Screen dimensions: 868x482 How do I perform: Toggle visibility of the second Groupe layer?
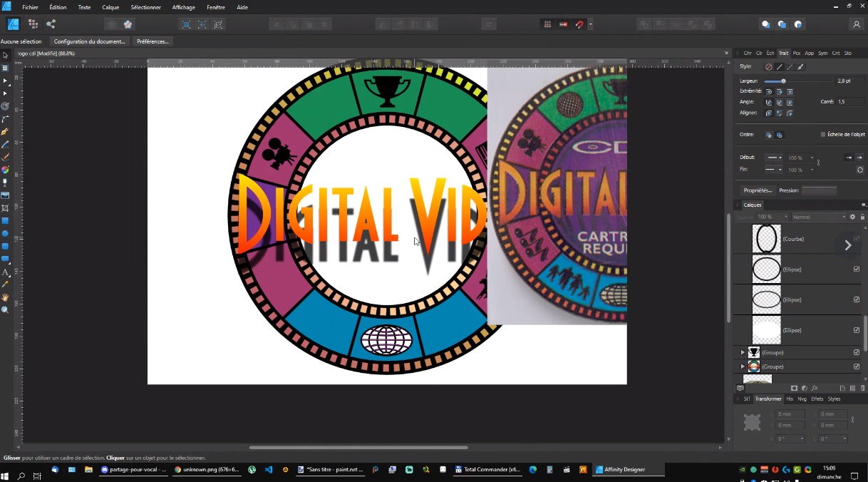pos(857,366)
